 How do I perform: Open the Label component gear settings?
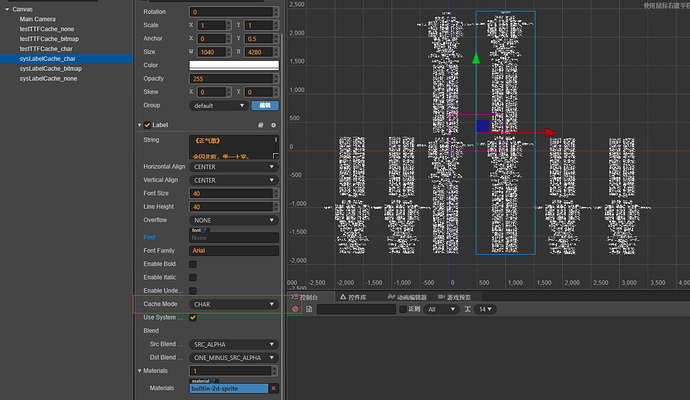[x=273, y=125]
